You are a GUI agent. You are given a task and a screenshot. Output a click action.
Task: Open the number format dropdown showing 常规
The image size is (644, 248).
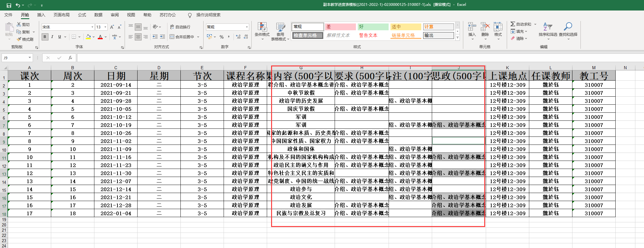[247, 27]
